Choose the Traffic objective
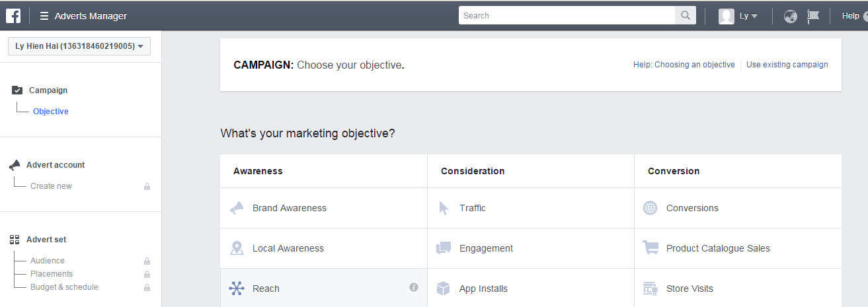Screen dimensions: 868x307 pos(472,208)
